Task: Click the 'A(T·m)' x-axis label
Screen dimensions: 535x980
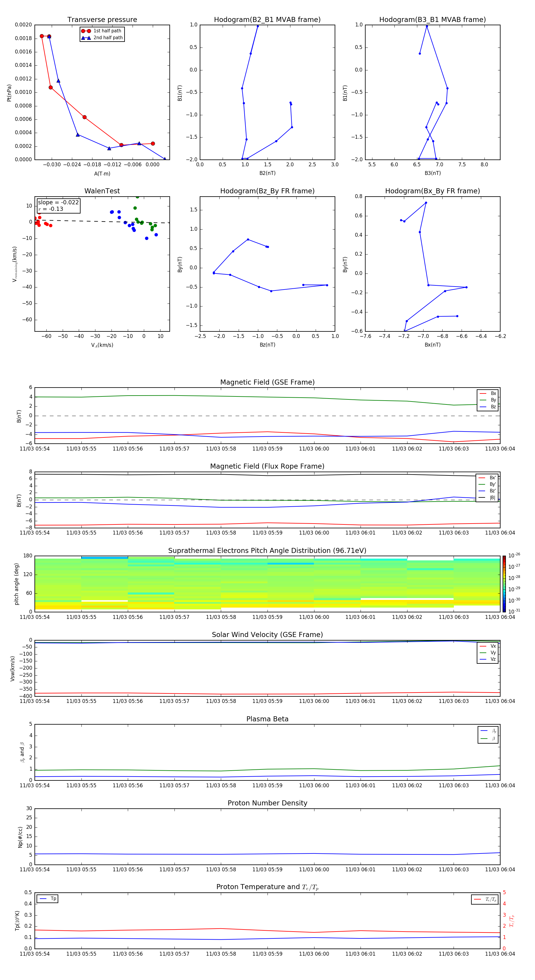Action: pos(102,173)
